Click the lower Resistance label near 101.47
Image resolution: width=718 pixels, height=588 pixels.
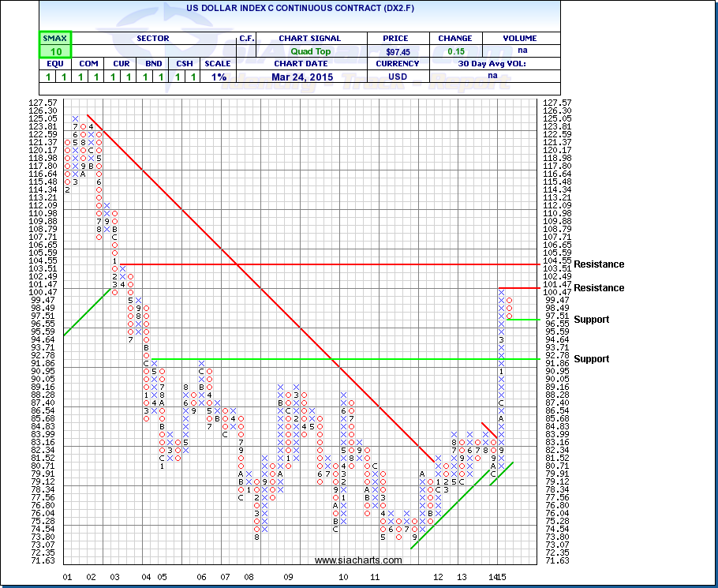[x=598, y=288]
